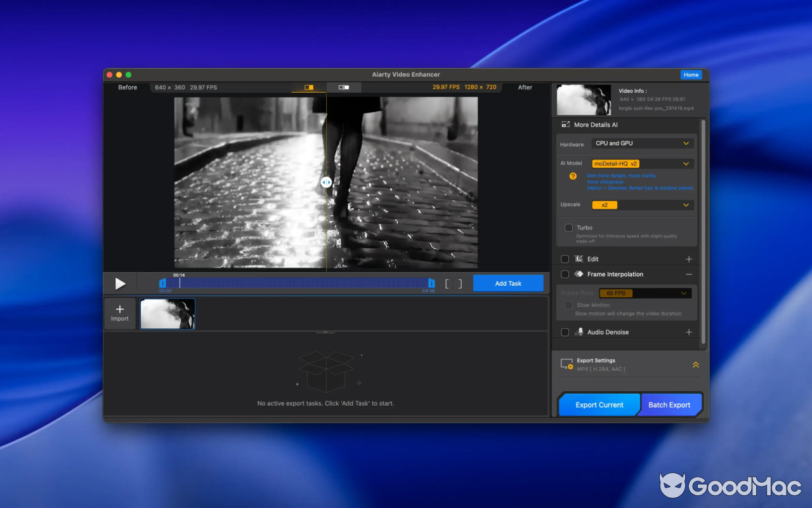812x508 pixels.
Task: Click the Frame Interpolation diamond icon
Action: click(578, 274)
